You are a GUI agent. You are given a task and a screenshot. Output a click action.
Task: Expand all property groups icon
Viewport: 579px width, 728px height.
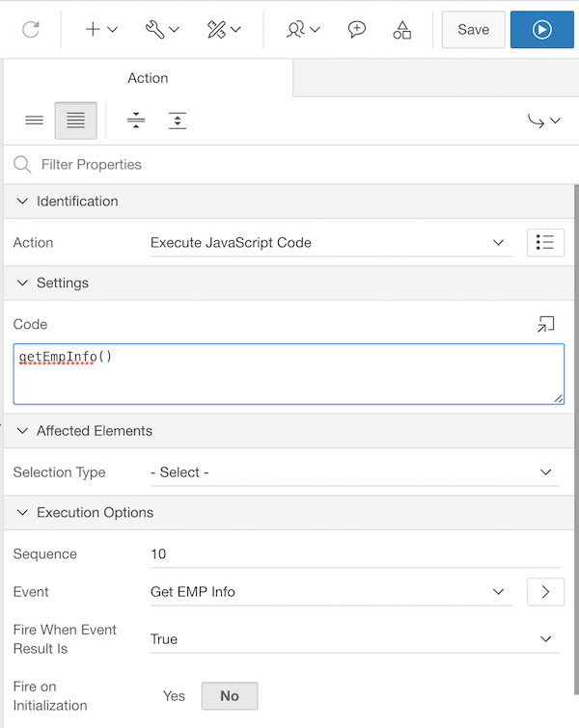(178, 121)
